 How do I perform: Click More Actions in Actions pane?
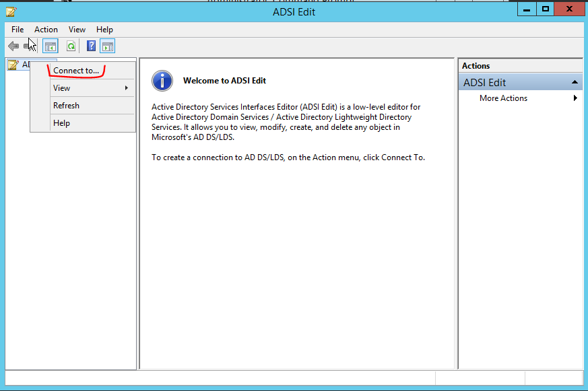(503, 98)
